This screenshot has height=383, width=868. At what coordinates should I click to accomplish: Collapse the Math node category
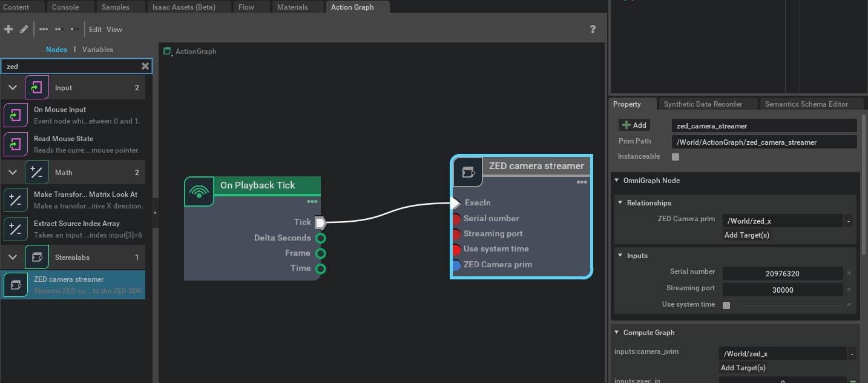pyautogui.click(x=12, y=172)
